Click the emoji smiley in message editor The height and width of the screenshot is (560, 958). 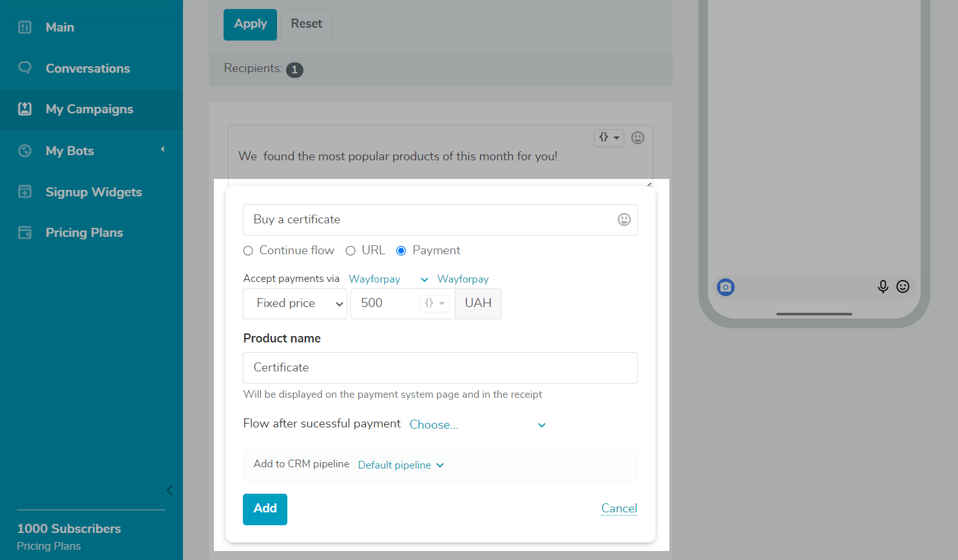[x=638, y=137]
